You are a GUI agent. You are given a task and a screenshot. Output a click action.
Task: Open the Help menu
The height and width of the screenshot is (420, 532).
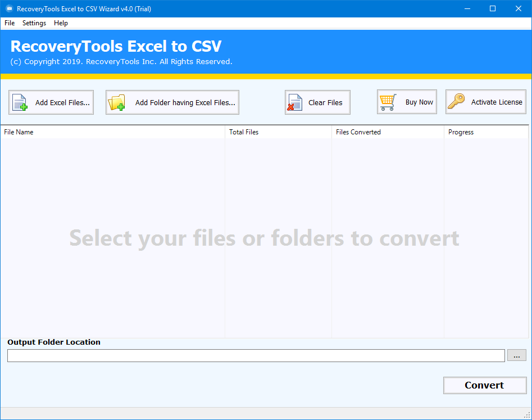61,22
